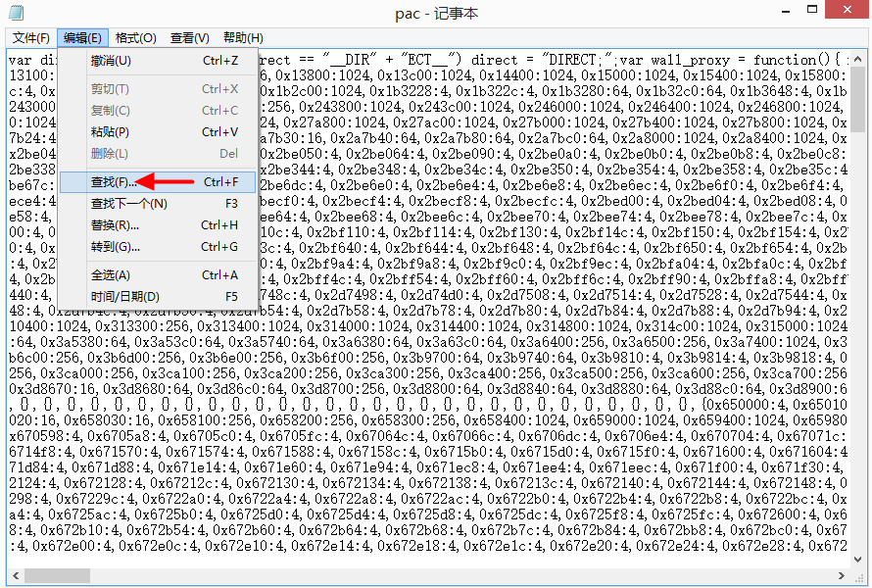
Task: Collapse the open 编辑(E) menu
Action: pyautogui.click(x=82, y=38)
